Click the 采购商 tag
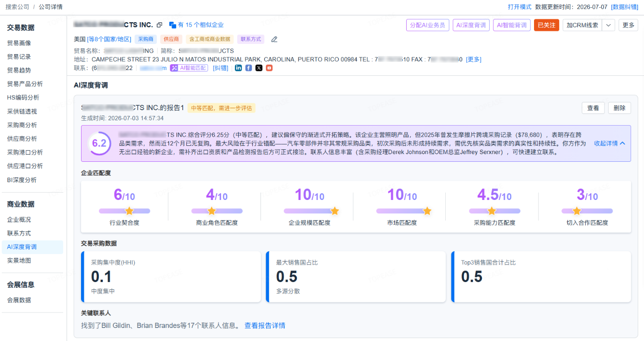Screen dimensions: 644x341 [x=146, y=39]
